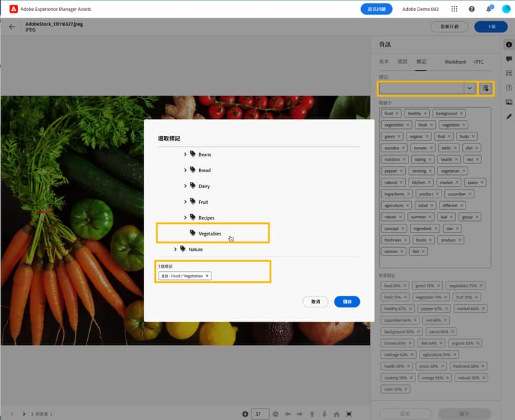Screen dimensions: 515x420
Task: Open the tag picker icon beside the tags field
Action: coord(485,89)
